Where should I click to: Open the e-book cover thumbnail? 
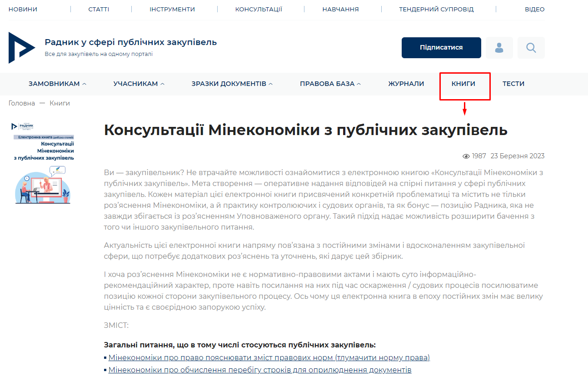[43, 163]
